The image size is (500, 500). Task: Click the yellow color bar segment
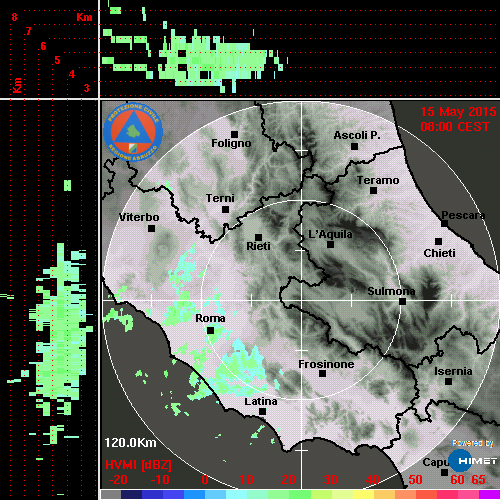click(363, 494)
